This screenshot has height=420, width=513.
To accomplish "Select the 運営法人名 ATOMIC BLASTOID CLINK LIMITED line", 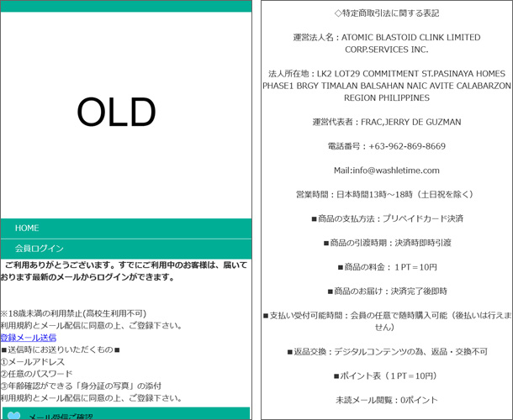I will pos(387,44).
